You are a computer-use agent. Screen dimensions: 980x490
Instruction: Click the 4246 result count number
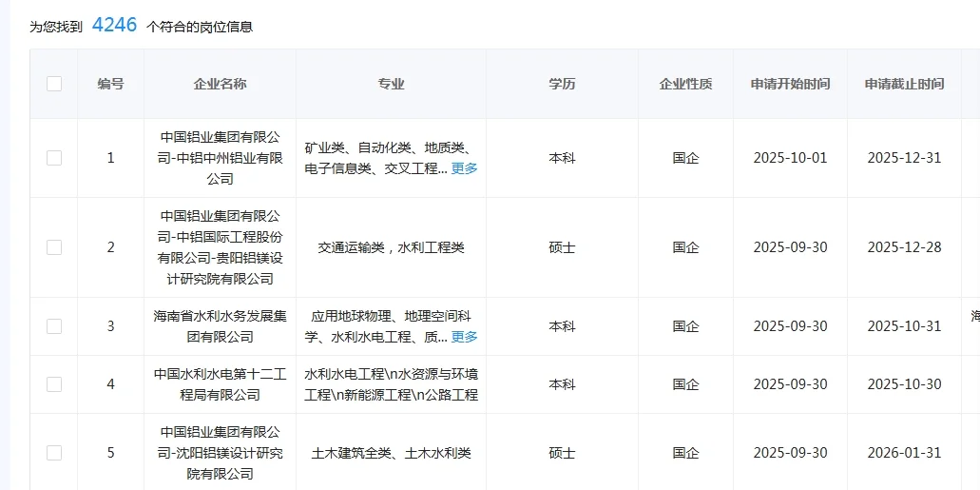point(114,25)
